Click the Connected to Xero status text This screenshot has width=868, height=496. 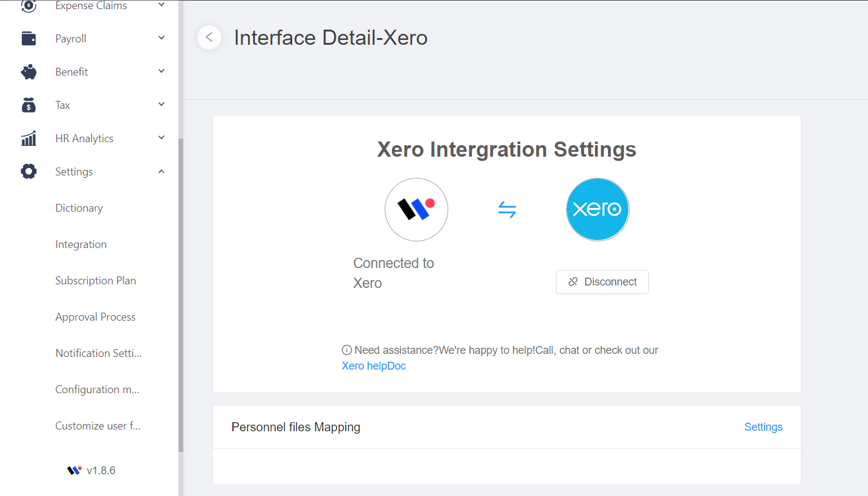tap(394, 273)
